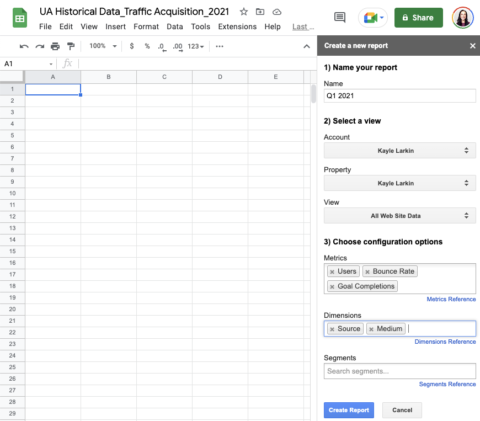Open the Tools menu

200,27
